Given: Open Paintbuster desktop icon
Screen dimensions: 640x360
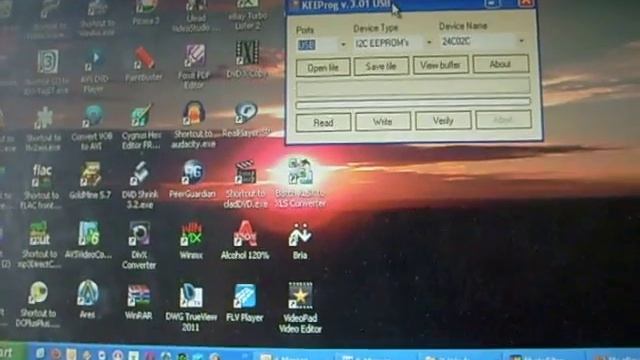Looking at the screenshot, I should click(143, 63).
